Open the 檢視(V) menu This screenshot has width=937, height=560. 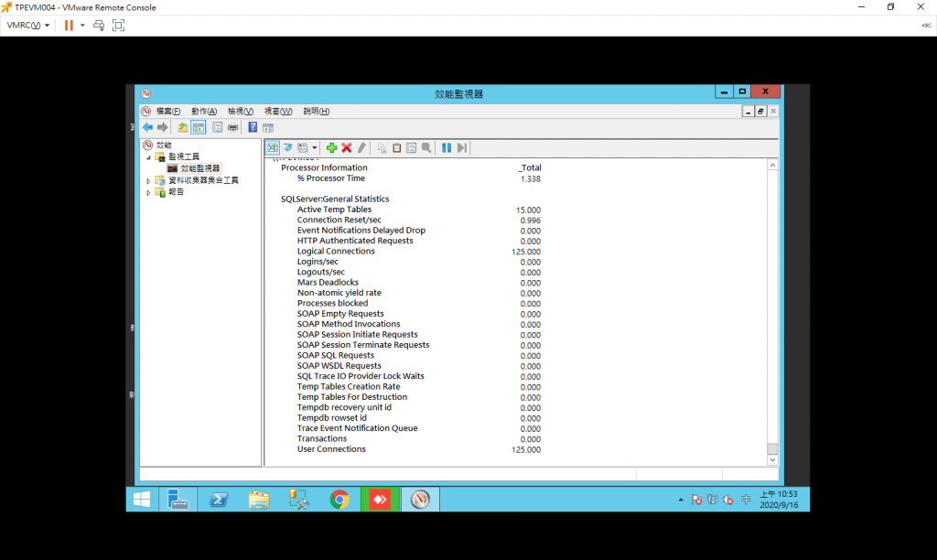[241, 111]
